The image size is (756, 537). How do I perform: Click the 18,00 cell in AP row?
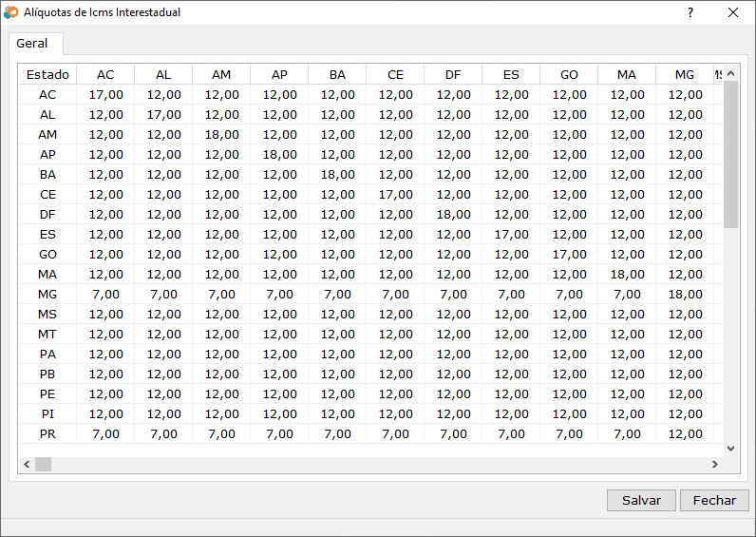(x=279, y=154)
